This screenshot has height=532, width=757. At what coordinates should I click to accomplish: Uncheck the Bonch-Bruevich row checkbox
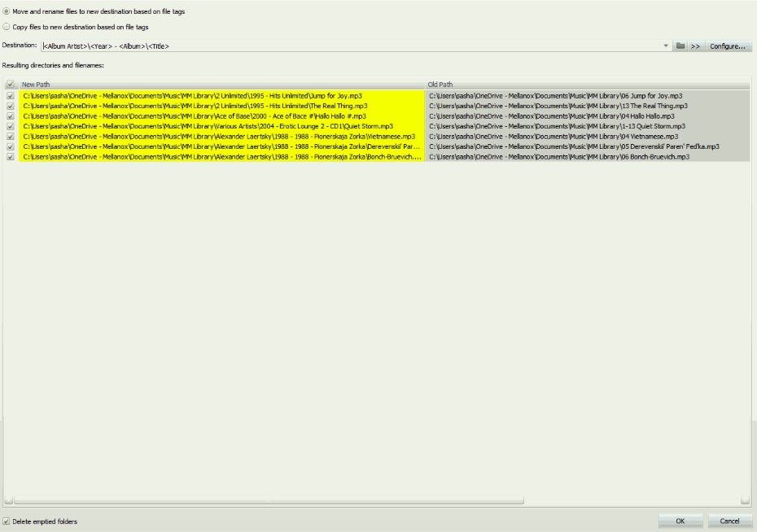coord(10,157)
